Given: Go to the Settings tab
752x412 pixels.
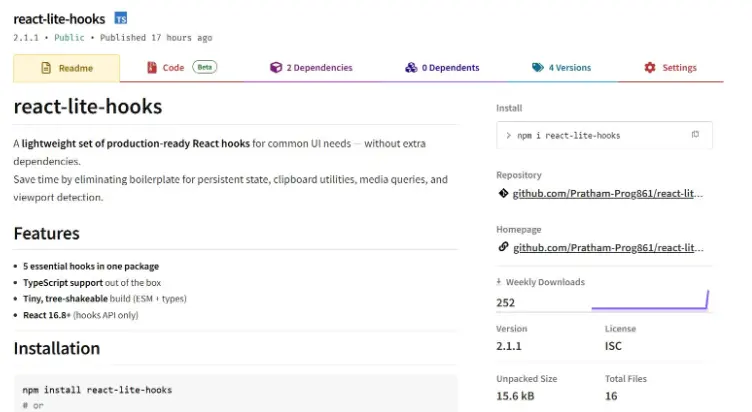Looking at the screenshot, I should [670, 68].
